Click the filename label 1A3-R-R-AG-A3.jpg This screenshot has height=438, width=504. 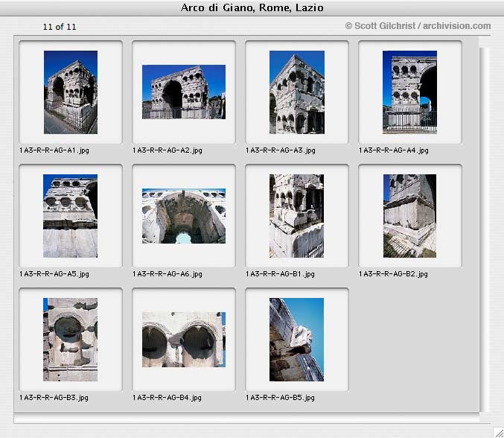(280, 150)
